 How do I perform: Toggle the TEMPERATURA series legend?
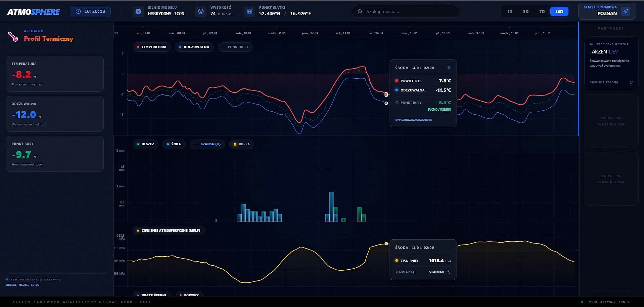point(152,47)
